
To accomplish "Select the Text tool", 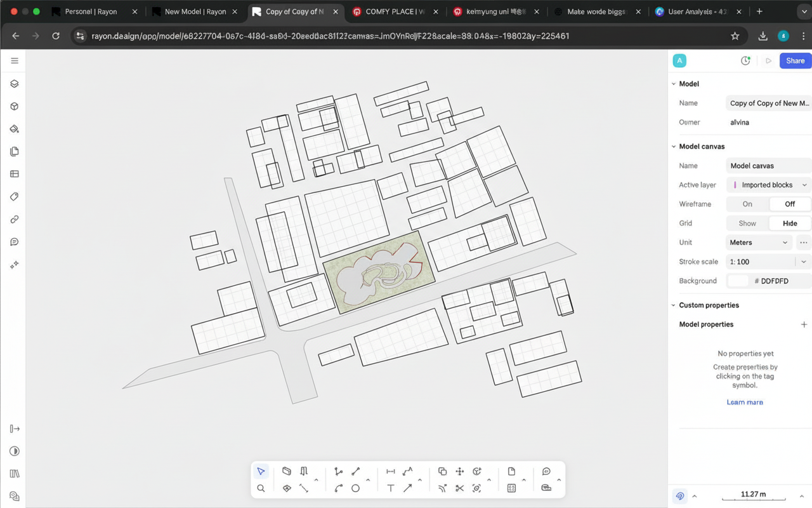I will tap(391, 488).
